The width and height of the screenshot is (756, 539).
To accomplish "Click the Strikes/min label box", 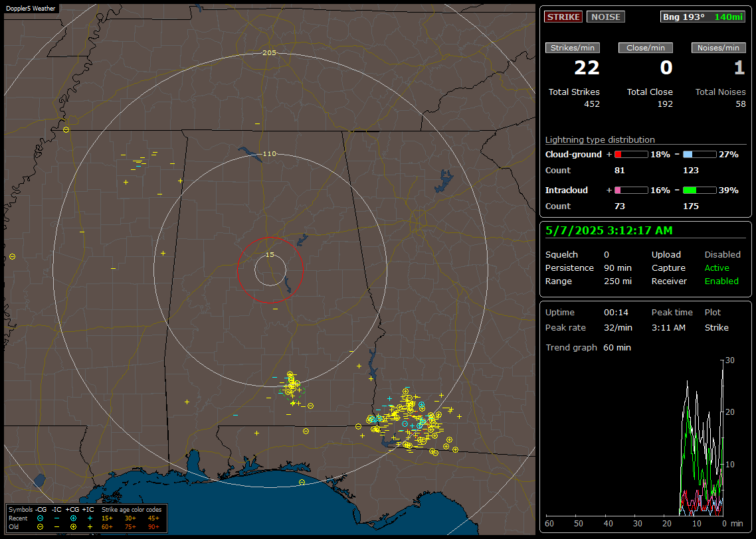I will pos(572,48).
